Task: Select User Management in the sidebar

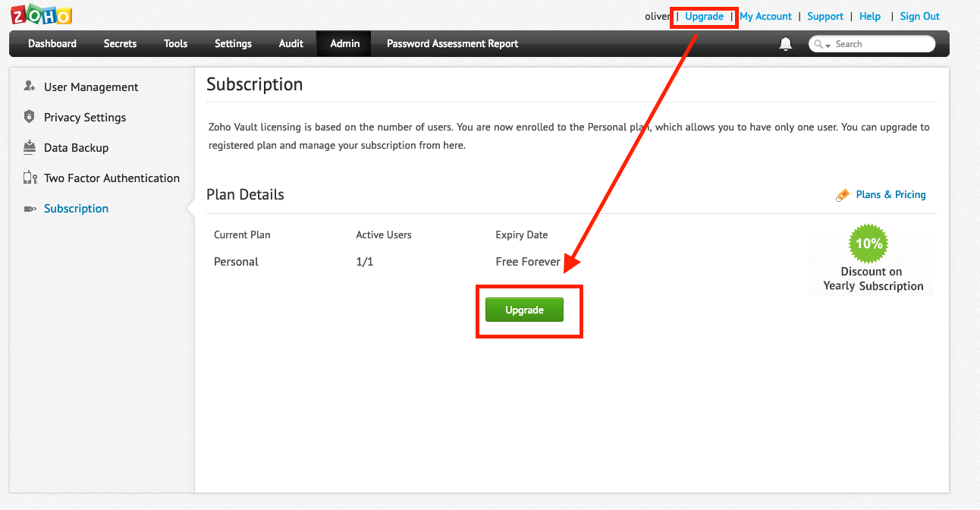Action: (91, 87)
